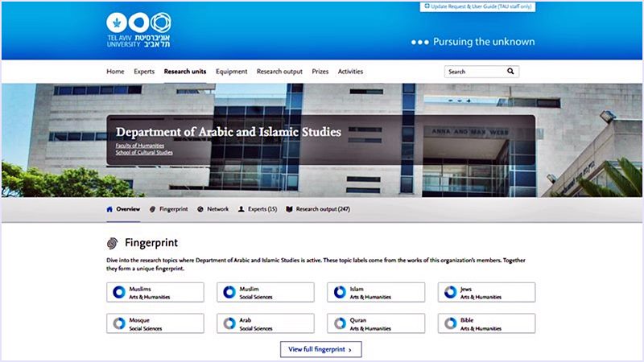Screen dimensions: 644x362
Task: Click the Overview home icon
Action: point(109,209)
